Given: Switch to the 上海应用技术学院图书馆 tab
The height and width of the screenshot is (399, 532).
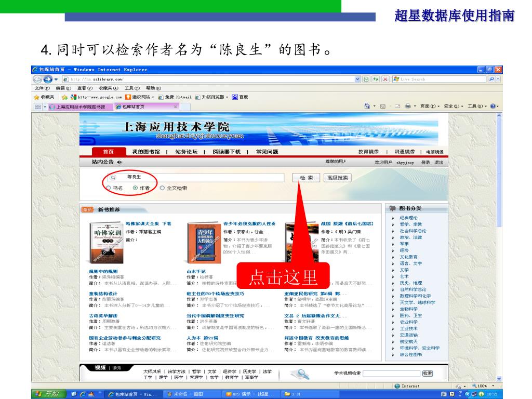Looking at the screenshot, I should 81,107.
